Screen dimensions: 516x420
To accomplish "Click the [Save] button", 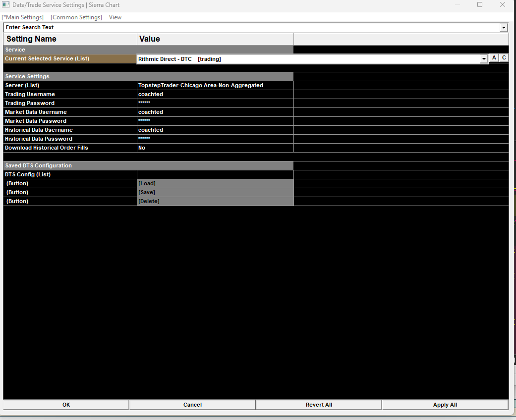I will 215,192.
